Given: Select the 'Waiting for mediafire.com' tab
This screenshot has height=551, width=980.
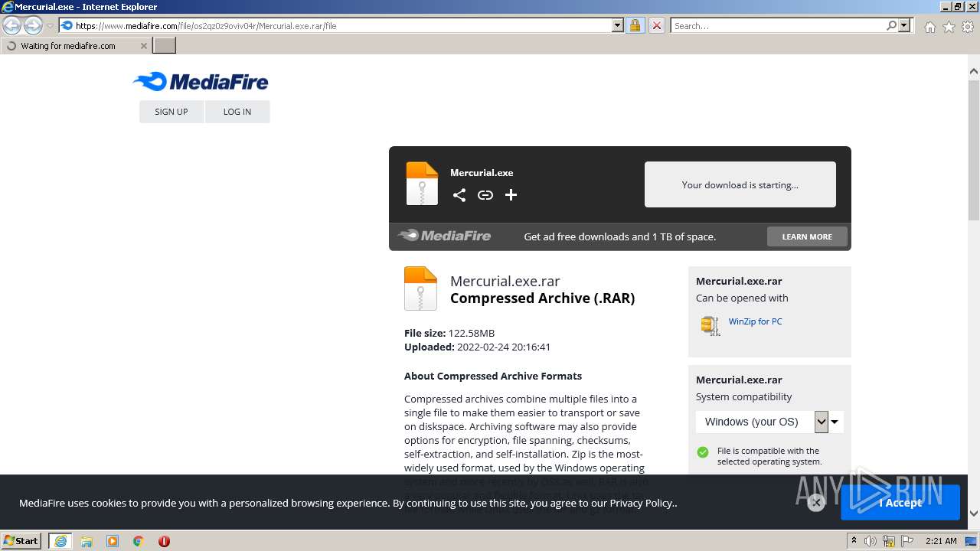Looking at the screenshot, I should click(x=76, y=46).
